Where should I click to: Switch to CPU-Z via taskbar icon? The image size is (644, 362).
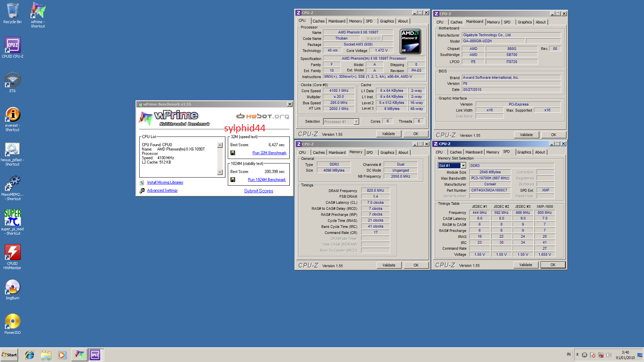pos(95,355)
